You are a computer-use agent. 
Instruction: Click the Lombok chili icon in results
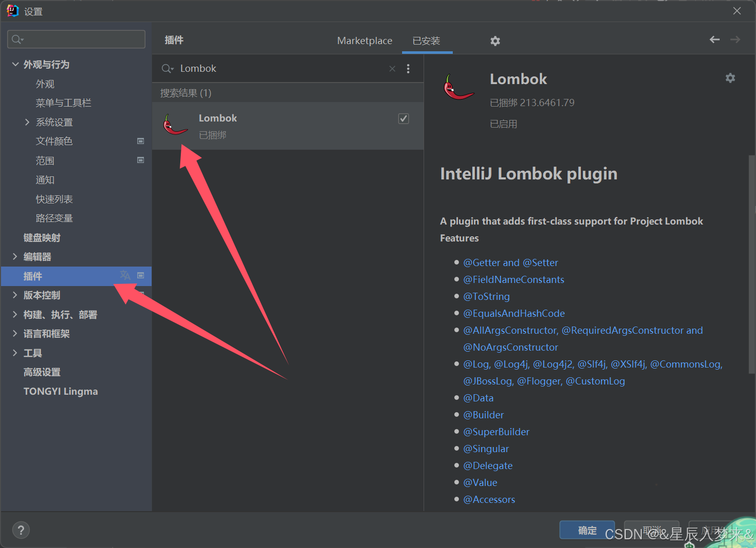point(175,125)
